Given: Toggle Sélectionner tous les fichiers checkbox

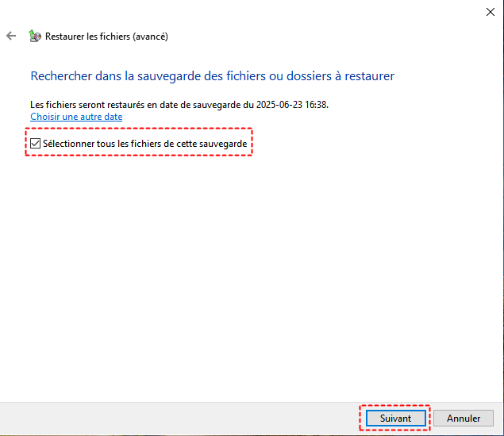Looking at the screenshot, I should (35, 144).
